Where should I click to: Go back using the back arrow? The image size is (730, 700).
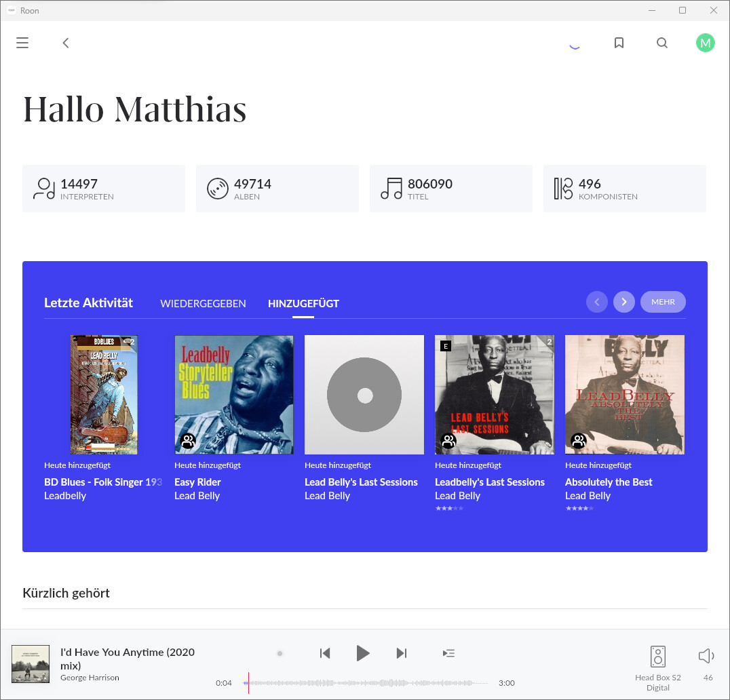(x=66, y=43)
